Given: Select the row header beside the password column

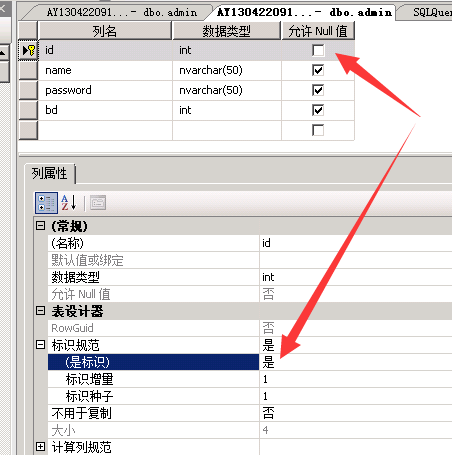Looking at the screenshot, I should coord(28,90).
